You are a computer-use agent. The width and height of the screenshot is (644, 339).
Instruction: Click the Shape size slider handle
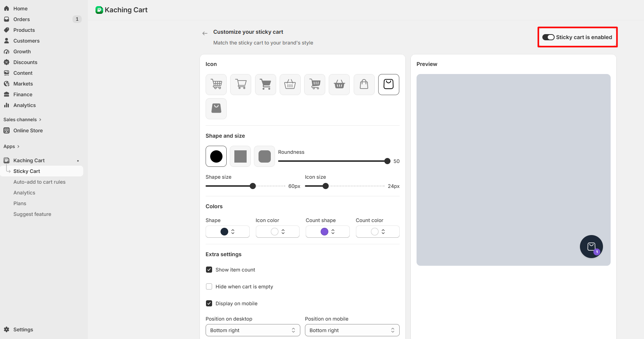coord(253,186)
